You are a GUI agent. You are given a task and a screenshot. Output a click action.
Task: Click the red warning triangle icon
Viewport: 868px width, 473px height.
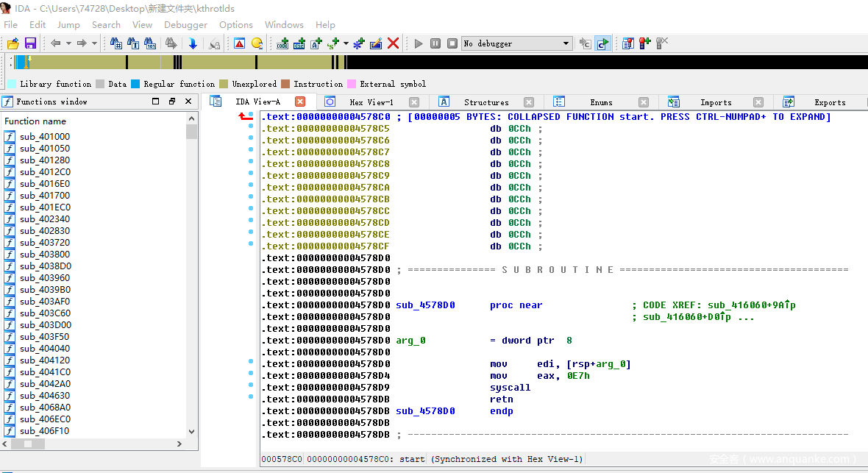click(x=239, y=43)
